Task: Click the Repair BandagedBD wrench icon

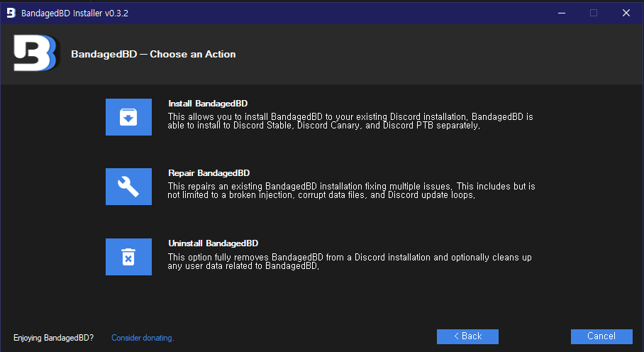Action: tap(128, 187)
